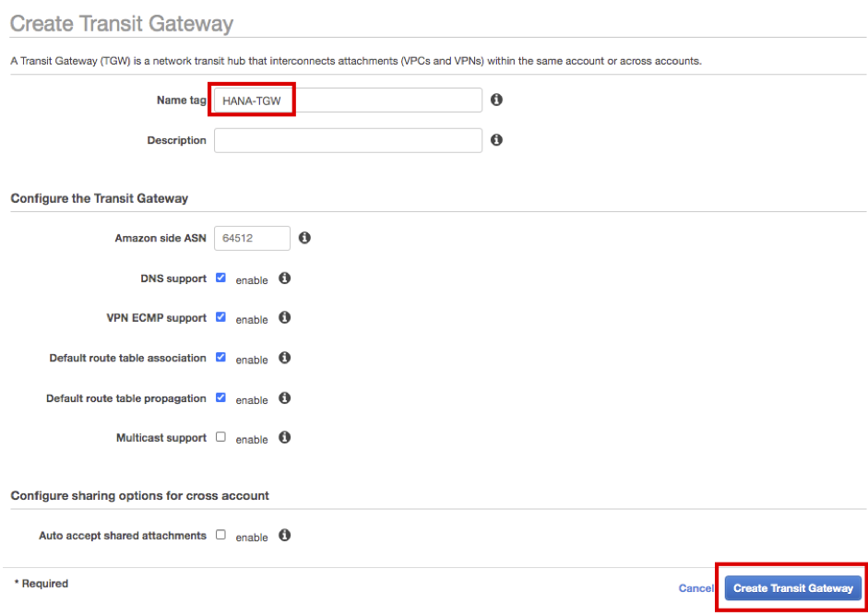Click the Create Transit Gateway button

pos(792,588)
